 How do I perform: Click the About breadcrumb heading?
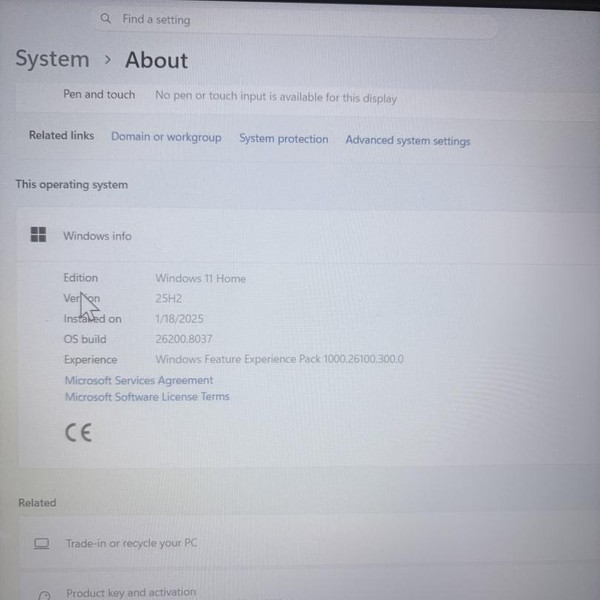coord(157,60)
